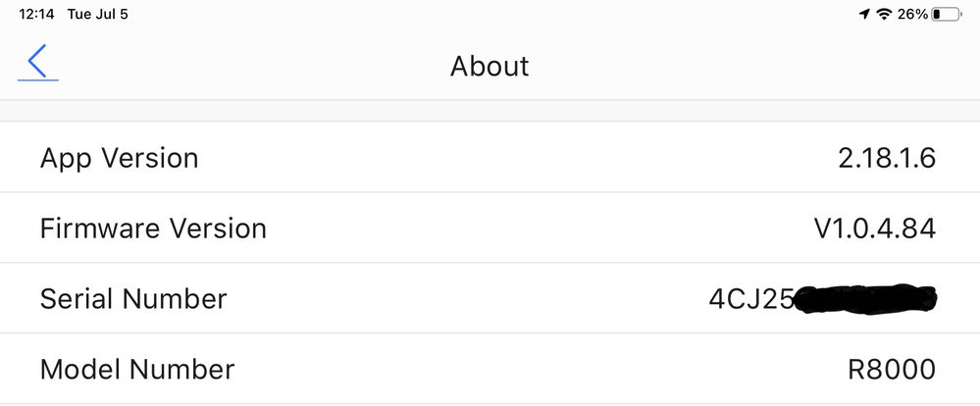This screenshot has width=980, height=406.
Task: Click the visible 4CJ25 serial prefix
Action: coord(750,299)
